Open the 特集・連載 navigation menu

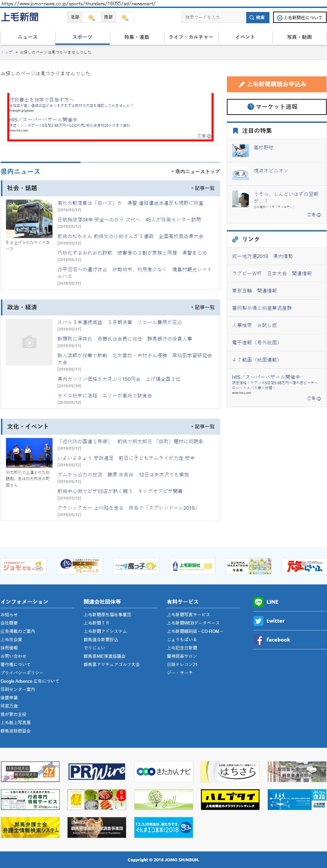[137, 37]
